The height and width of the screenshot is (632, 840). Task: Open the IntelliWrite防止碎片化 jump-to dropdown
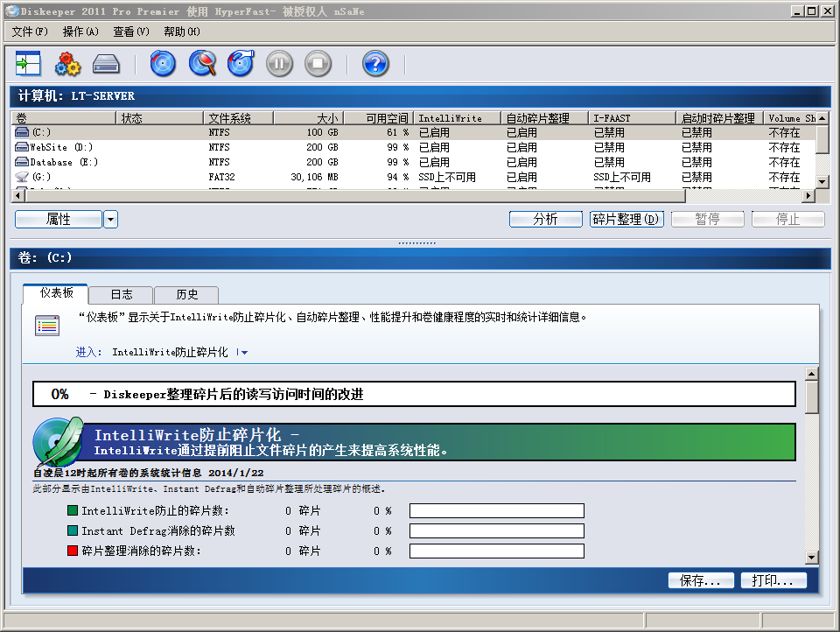[243, 353]
